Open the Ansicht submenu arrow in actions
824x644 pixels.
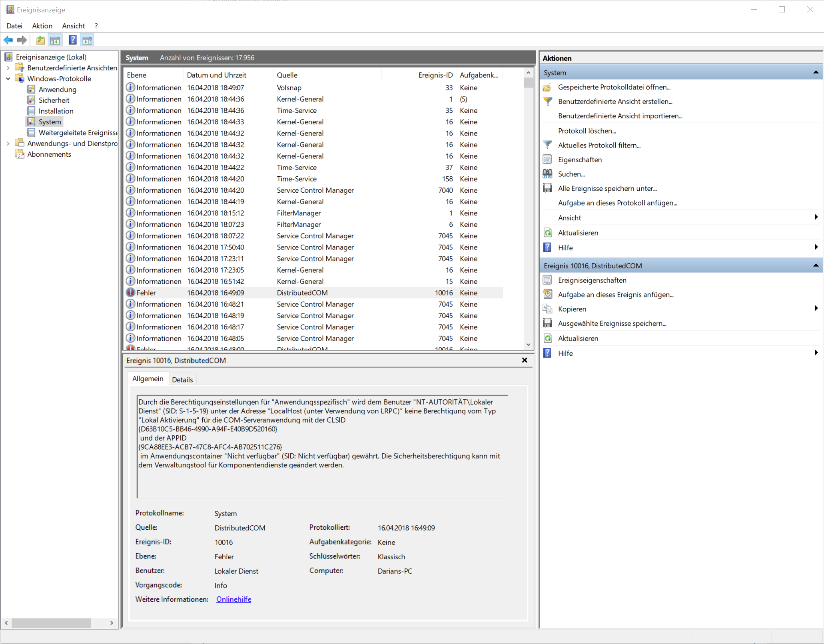816,217
